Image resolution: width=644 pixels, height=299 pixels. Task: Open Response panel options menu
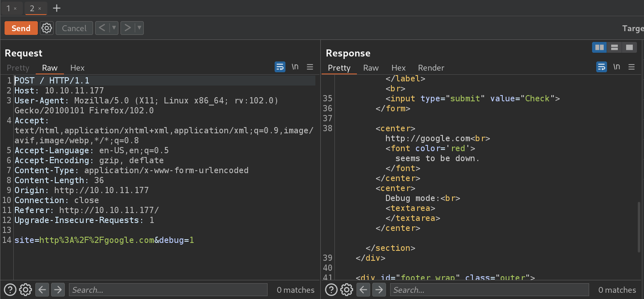point(632,67)
